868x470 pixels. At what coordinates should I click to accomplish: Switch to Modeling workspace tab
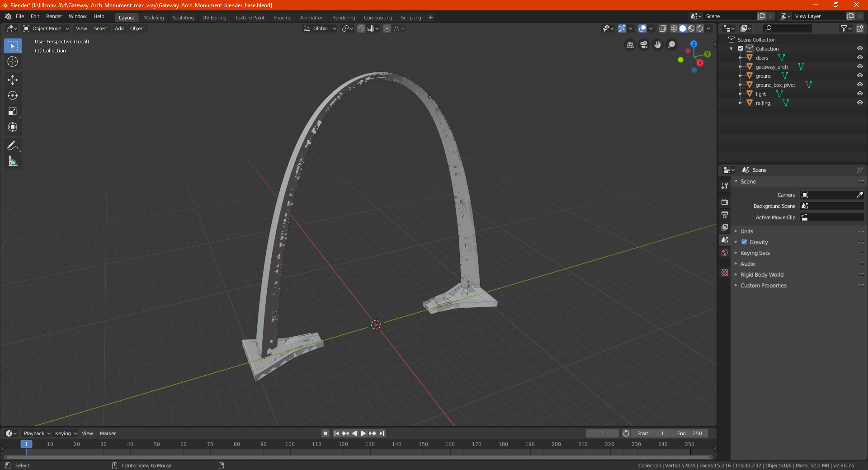coord(153,18)
